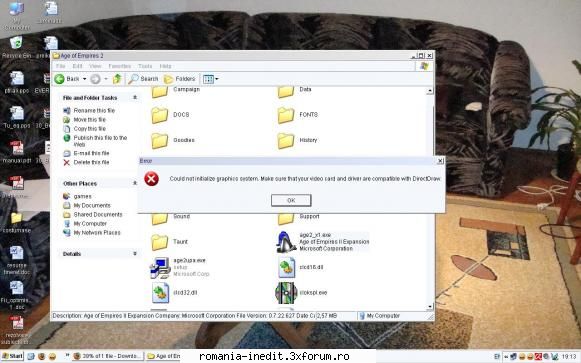
Task: Open My Computer in Other Places
Action: click(90, 224)
